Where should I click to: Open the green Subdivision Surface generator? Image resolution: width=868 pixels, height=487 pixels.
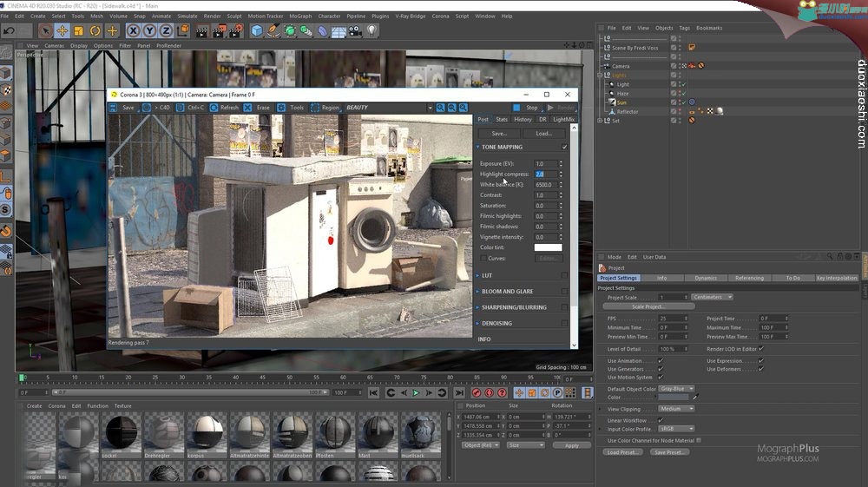(290, 31)
